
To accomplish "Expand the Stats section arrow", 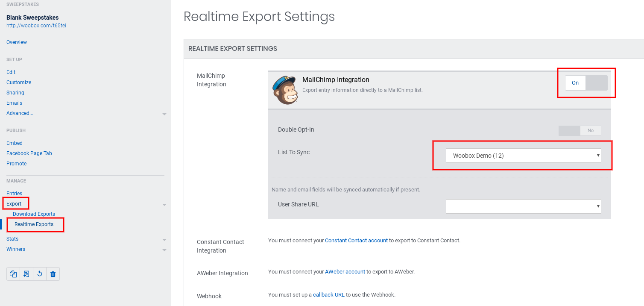I will point(164,240).
